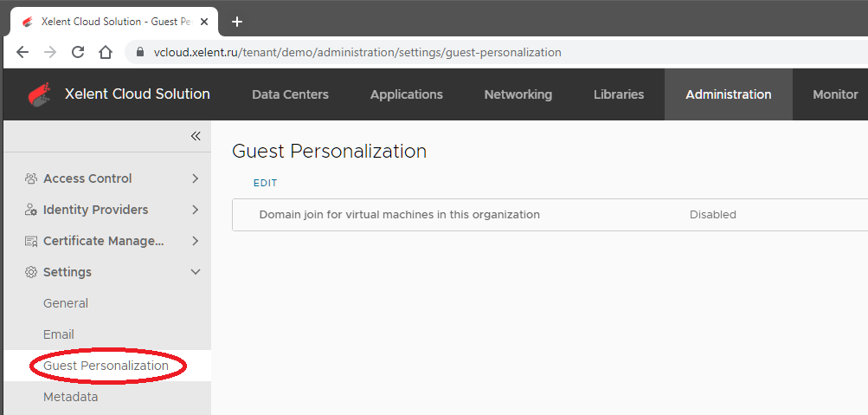The image size is (868, 415).
Task: Select the Administration tab
Action: [729, 94]
